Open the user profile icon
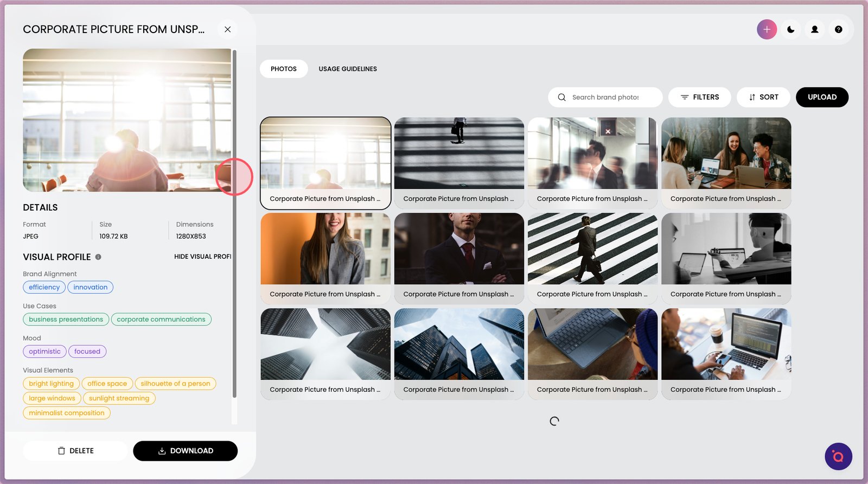868x484 pixels. point(814,29)
